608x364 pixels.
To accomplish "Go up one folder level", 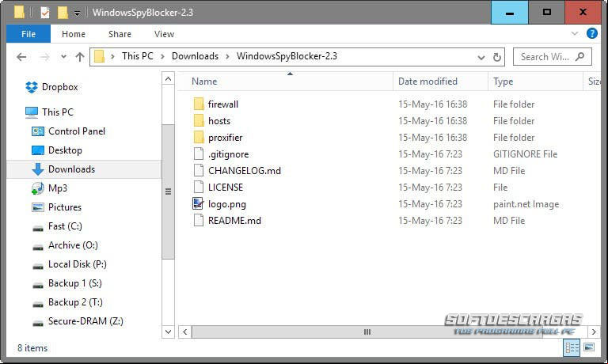I will 80,57.
